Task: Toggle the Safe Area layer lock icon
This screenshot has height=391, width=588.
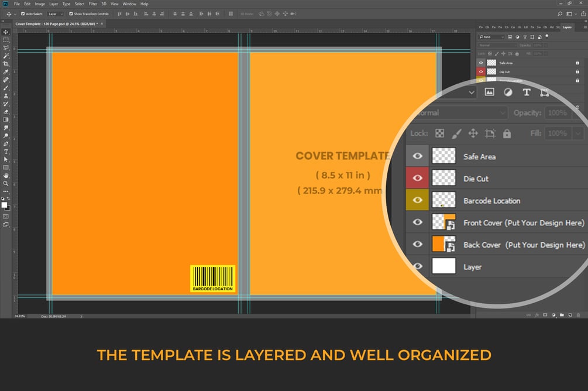Action: (577, 63)
